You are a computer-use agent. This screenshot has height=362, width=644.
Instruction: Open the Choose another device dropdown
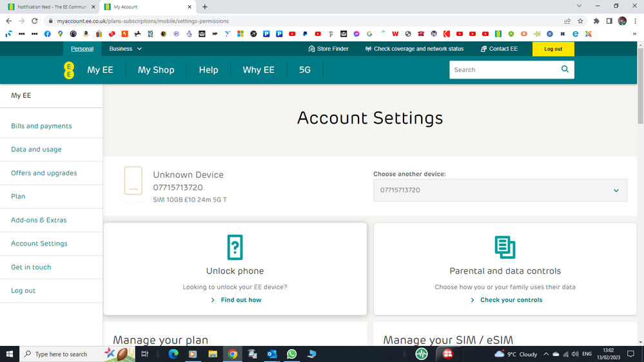tap(500, 190)
